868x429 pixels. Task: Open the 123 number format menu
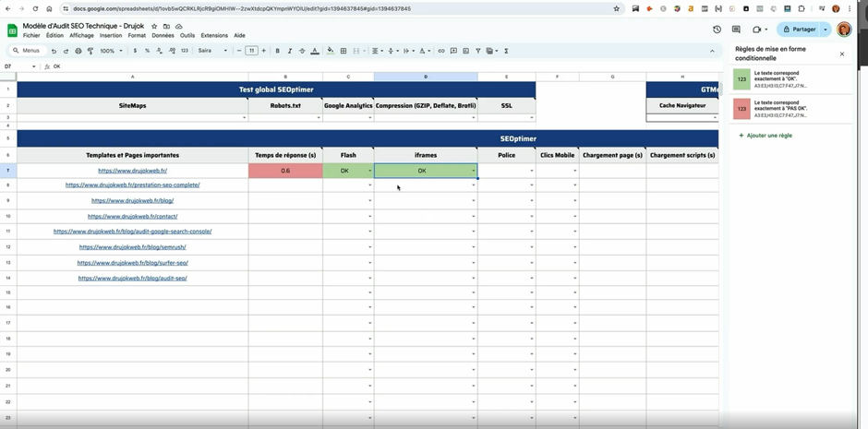[x=185, y=51]
